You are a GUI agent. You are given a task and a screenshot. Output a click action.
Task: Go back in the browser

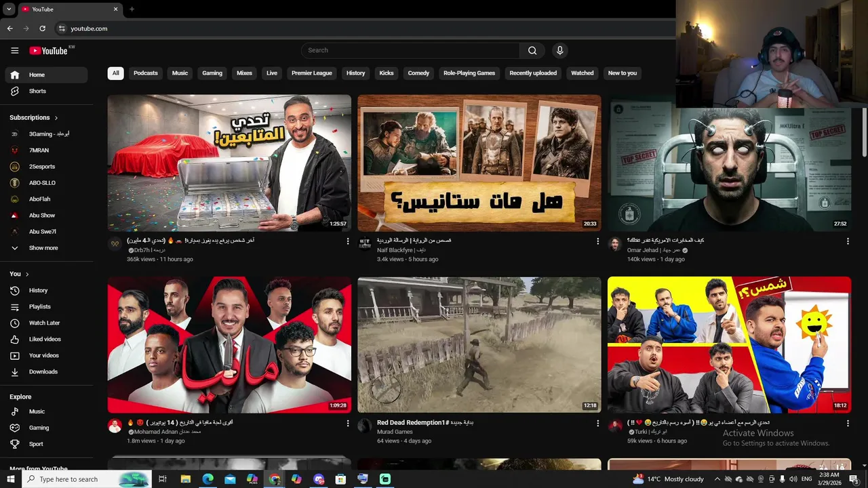point(9,28)
